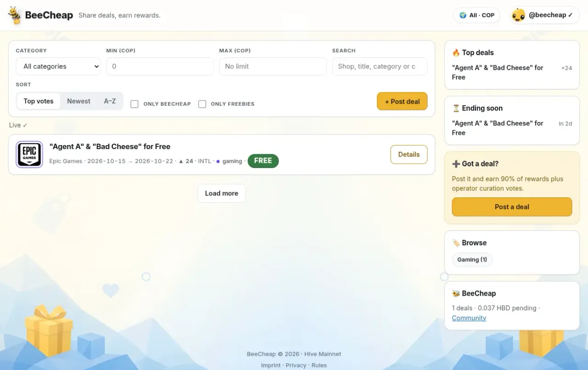The width and height of the screenshot is (588, 370).
Task: Filter by the Gaming (1) browse chip
Action: [x=472, y=260]
